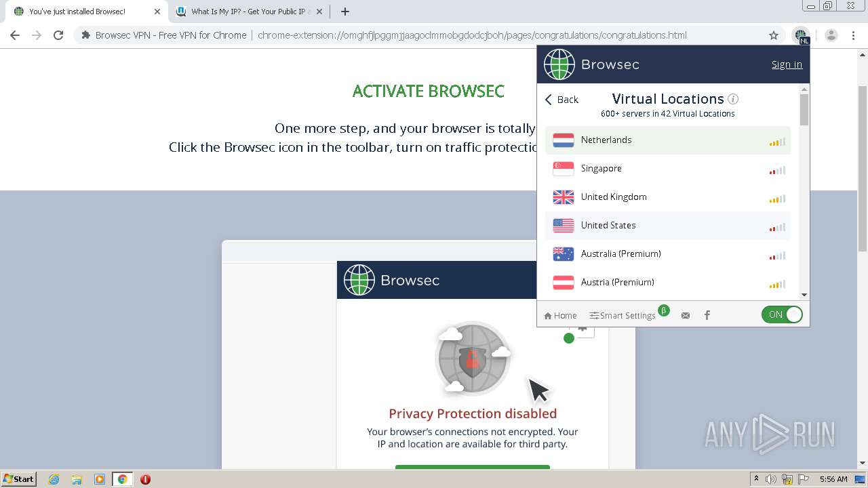Screen dimensions: 868x488
Task: Select United Kingdom virtual location
Action: 668,197
